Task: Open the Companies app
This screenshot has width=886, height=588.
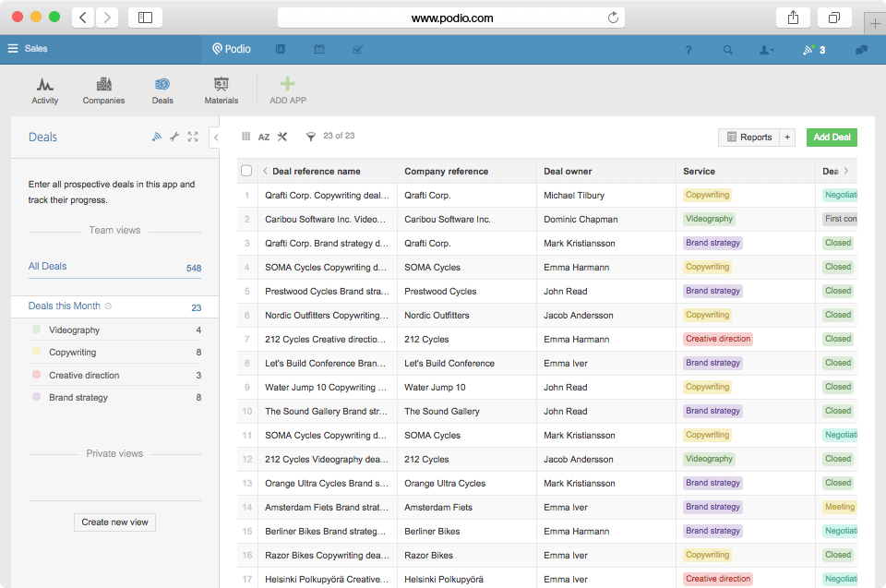Action: (103, 90)
